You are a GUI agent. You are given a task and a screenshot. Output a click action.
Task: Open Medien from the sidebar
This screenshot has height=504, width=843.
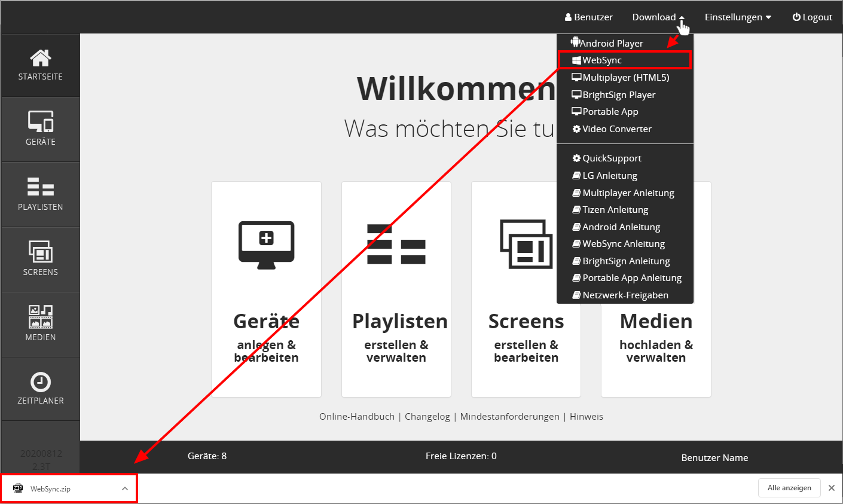[x=40, y=317]
